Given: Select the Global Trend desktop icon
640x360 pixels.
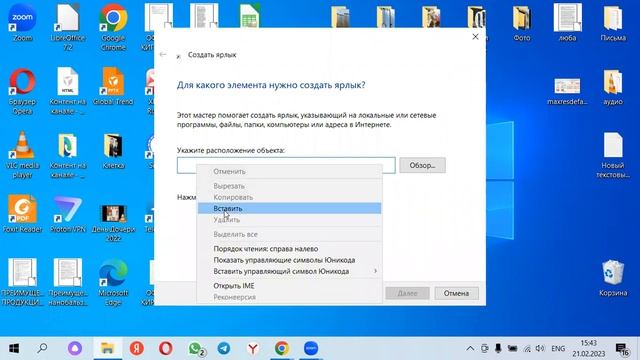Looking at the screenshot, I should [x=113, y=87].
